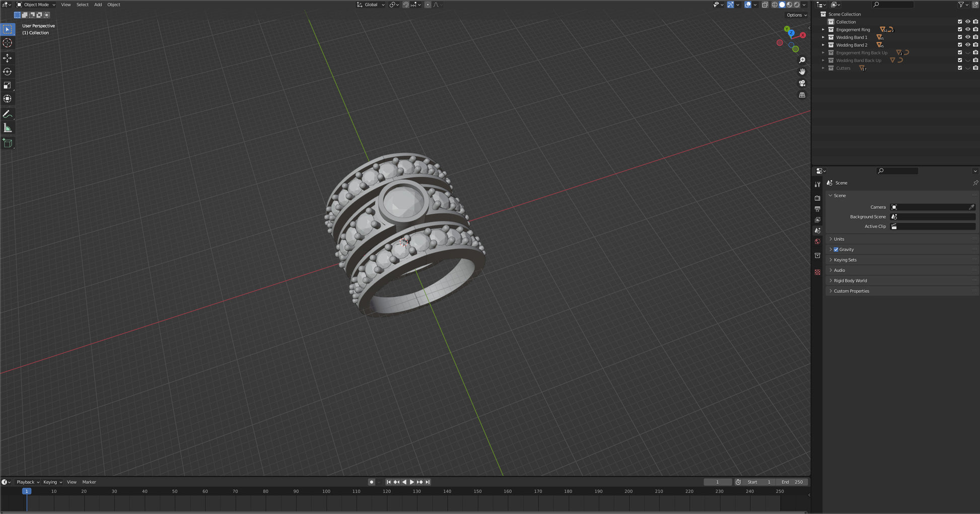The width and height of the screenshot is (980, 514).
Task: Click the Camera field eyedropper icon
Action: 971,207
